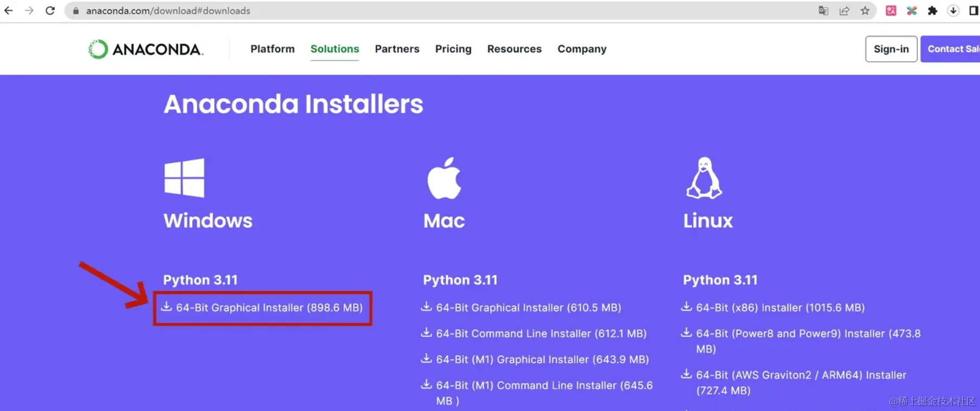
Task: Click download icon beside M1 Graphical Installer
Action: (x=427, y=358)
